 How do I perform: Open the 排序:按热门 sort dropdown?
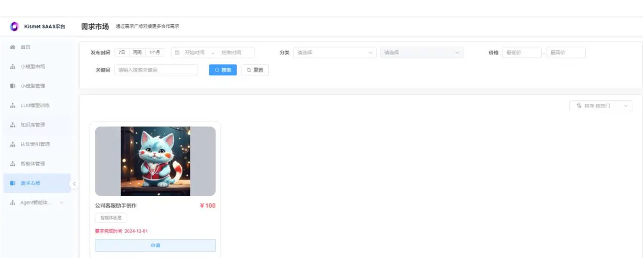[x=601, y=106]
